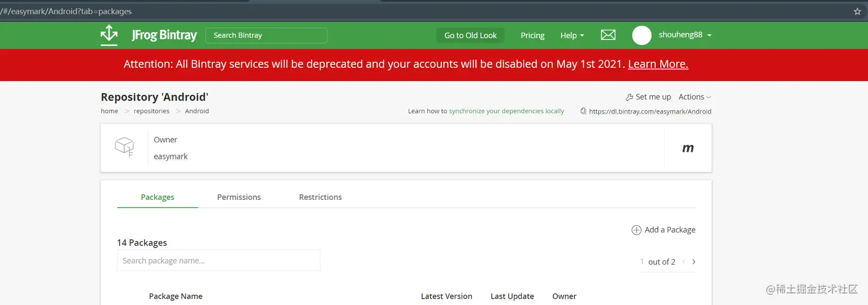Open the Actions dropdown
This screenshot has height=305, width=868.
(695, 96)
